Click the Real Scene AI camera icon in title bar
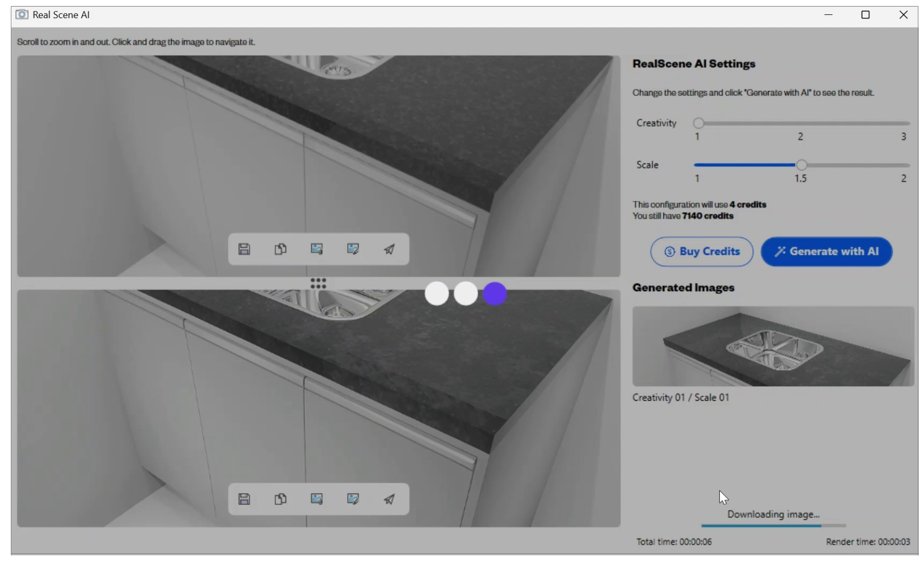 22,14
